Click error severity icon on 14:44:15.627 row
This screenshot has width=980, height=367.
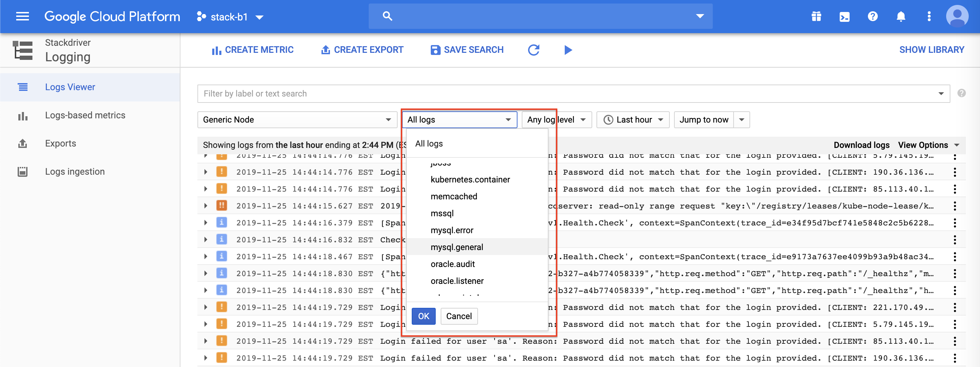[x=221, y=206]
